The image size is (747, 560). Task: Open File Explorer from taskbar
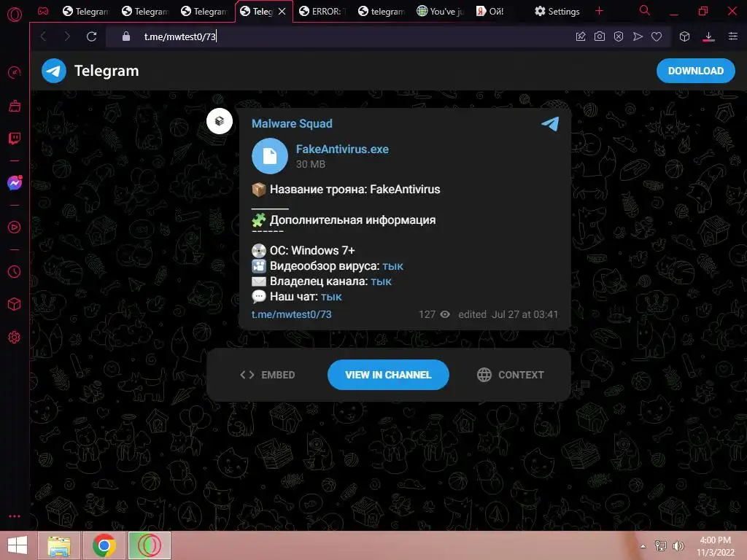coord(59,545)
